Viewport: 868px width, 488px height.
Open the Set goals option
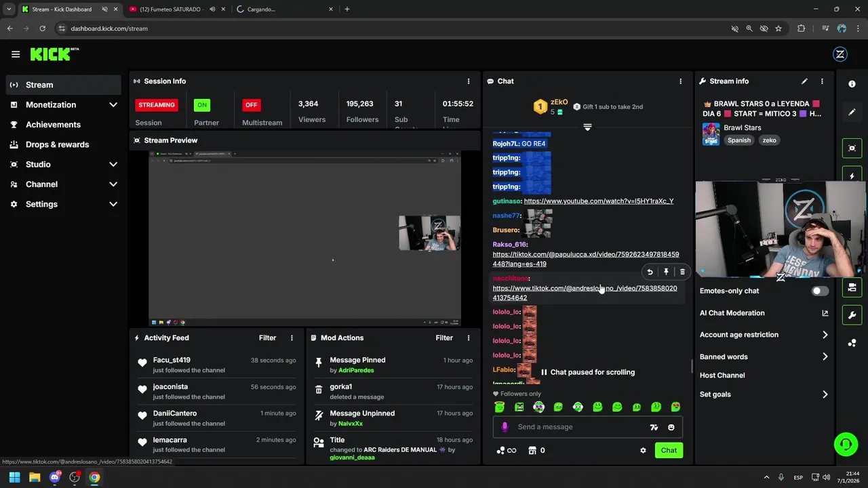click(764, 394)
